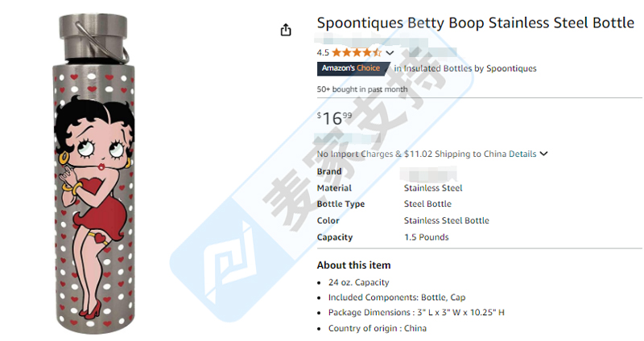The height and width of the screenshot is (341, 644).
Task: Click the Color value Stainless Steel Bottle
Action: [x=446, y=221]
